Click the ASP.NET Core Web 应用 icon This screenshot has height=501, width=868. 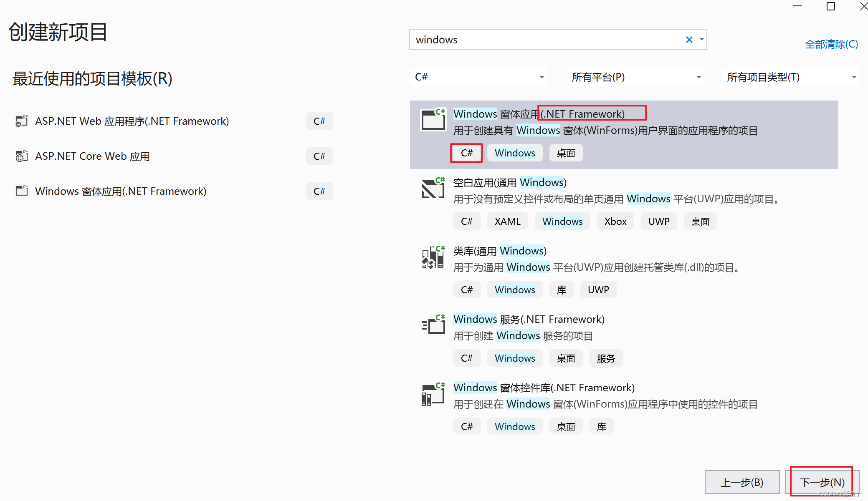[21, 156]
